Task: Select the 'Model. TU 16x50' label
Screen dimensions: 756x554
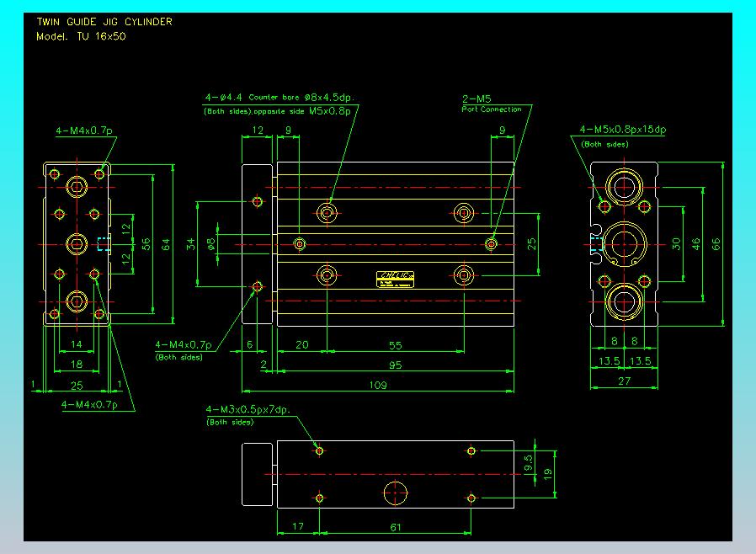Action: click(x=81, y=37)
